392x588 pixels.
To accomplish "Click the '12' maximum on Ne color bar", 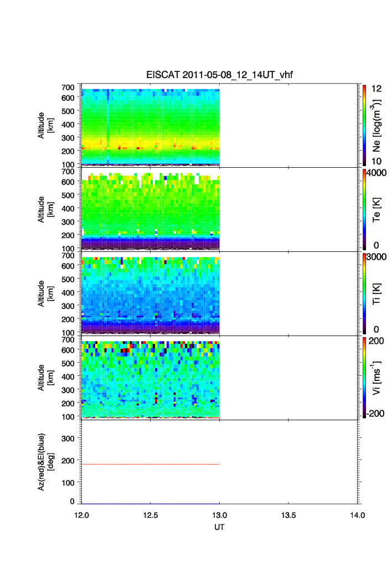I will tap(376, 89).
